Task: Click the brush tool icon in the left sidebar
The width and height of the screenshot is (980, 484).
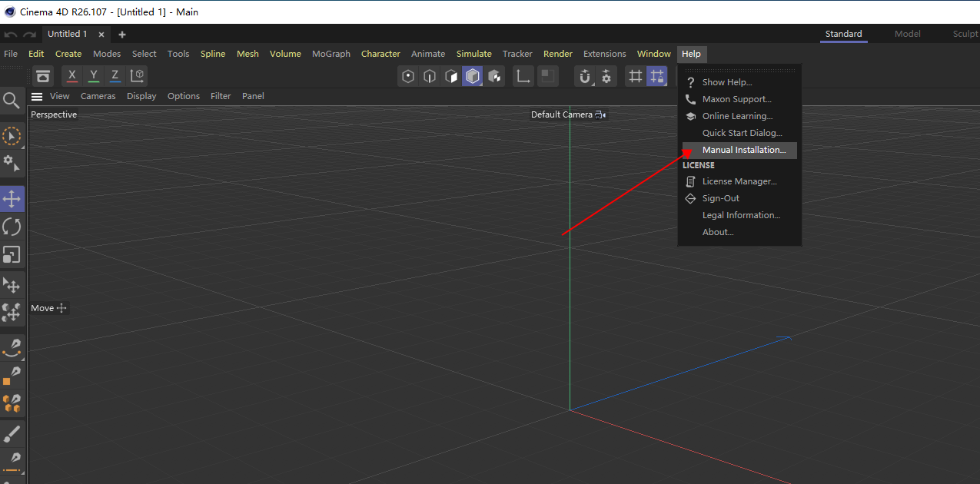Action: [x=12, y=433]
